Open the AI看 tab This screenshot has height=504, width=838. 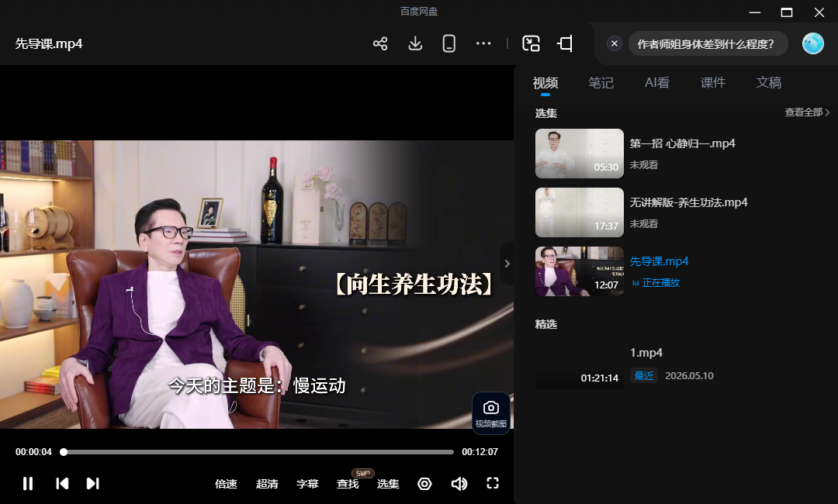pos(657,83)
